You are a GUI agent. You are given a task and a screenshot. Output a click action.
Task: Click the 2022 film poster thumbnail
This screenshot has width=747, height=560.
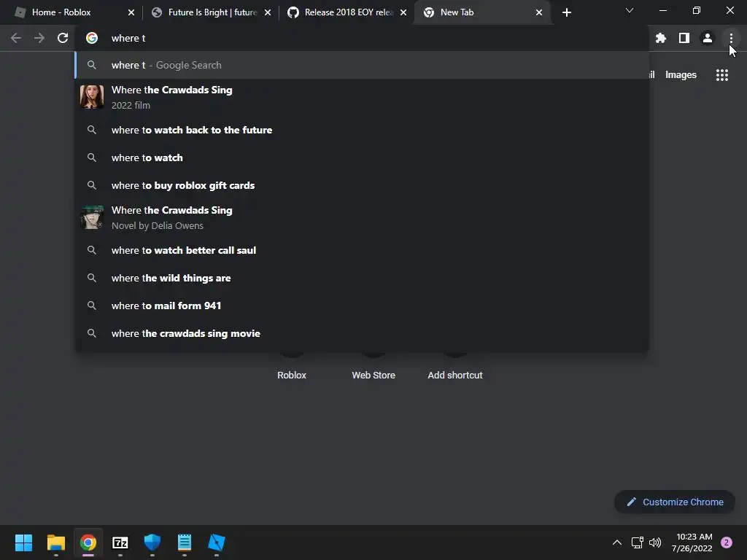pos(92,97)
